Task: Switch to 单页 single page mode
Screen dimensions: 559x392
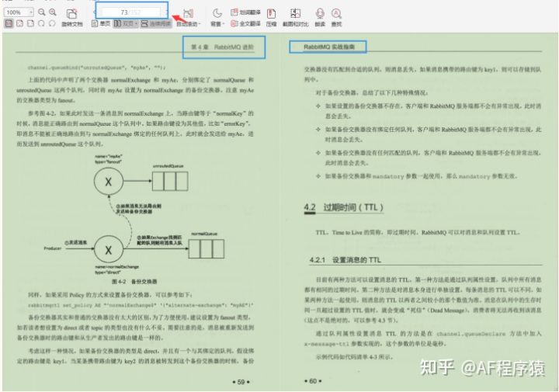Action: pyautogui.click(x=101, y=24)
